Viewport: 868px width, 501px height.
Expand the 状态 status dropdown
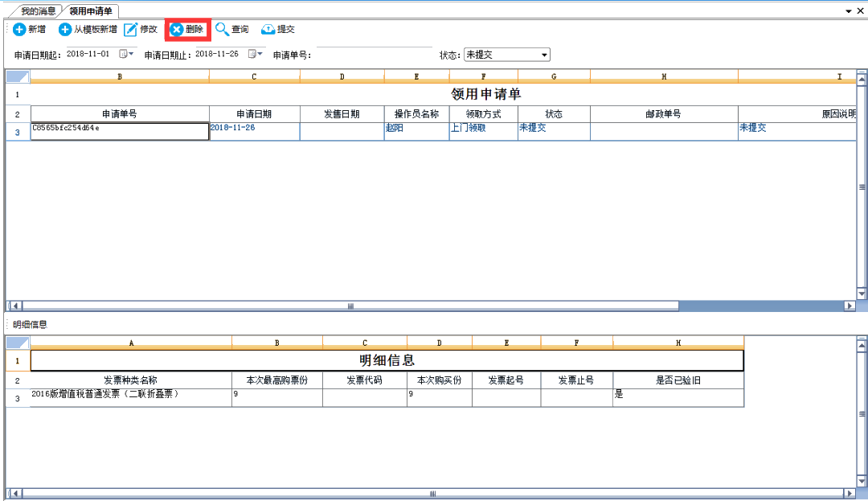544,55
